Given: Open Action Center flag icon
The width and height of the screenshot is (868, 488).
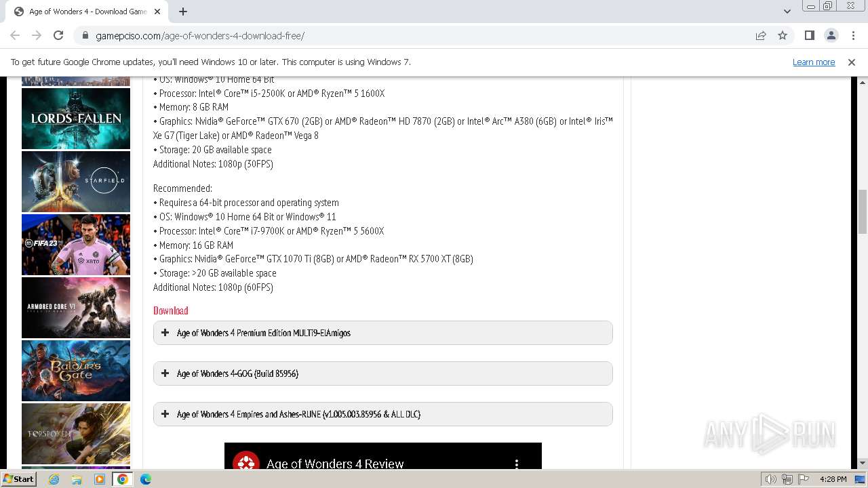Looking at the screenshot, I should coord(803,479).
